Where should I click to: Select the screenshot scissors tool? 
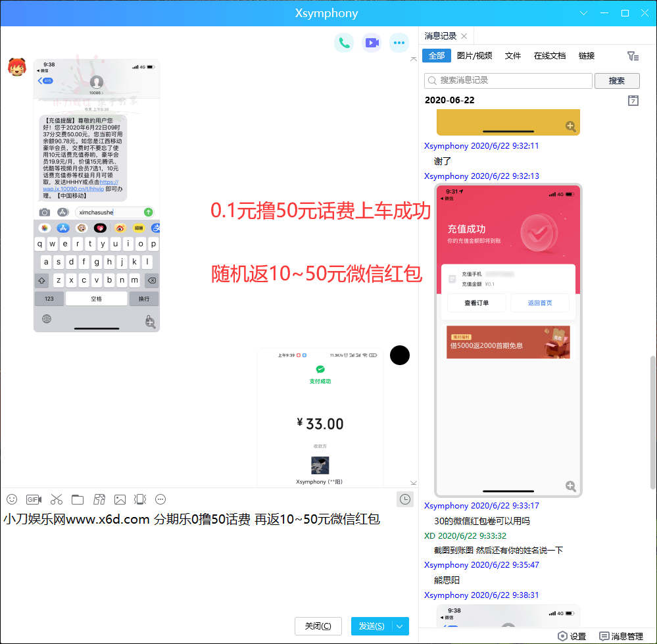click(x=56, y=499)
